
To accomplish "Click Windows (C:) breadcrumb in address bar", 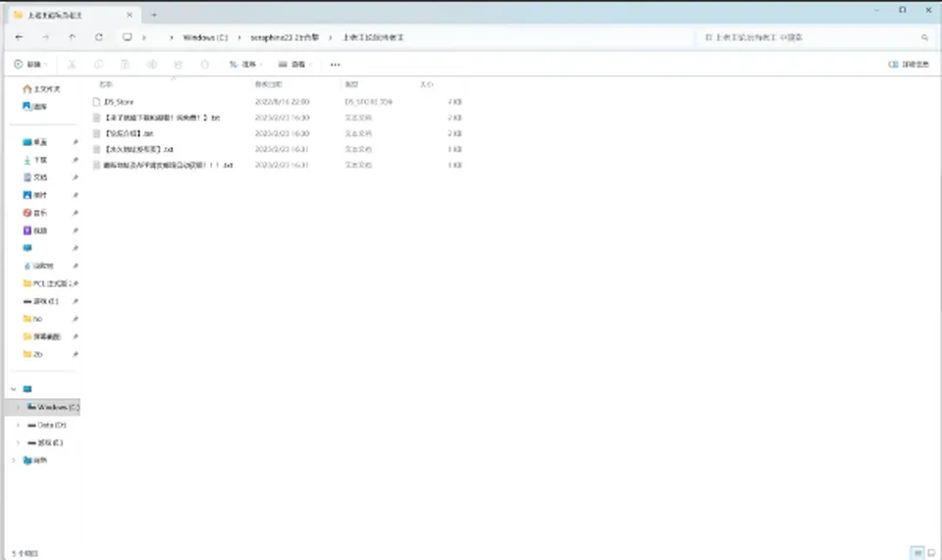I will tap(205, 37).
